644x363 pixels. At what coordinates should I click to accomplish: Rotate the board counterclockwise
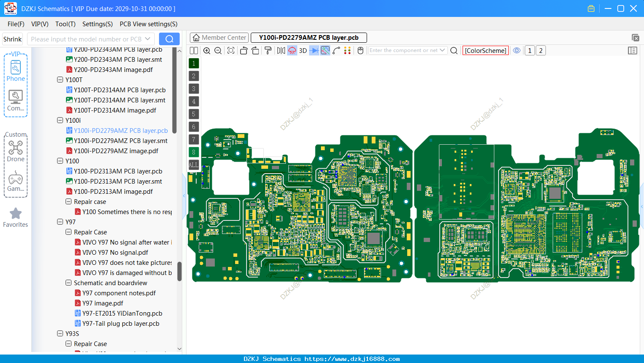[x=244, y=51]
